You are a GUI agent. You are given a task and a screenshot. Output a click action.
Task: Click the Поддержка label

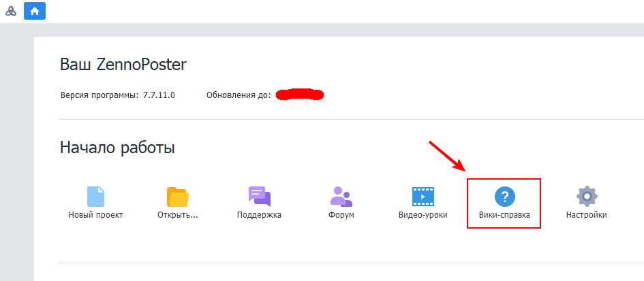click(259, 215)
